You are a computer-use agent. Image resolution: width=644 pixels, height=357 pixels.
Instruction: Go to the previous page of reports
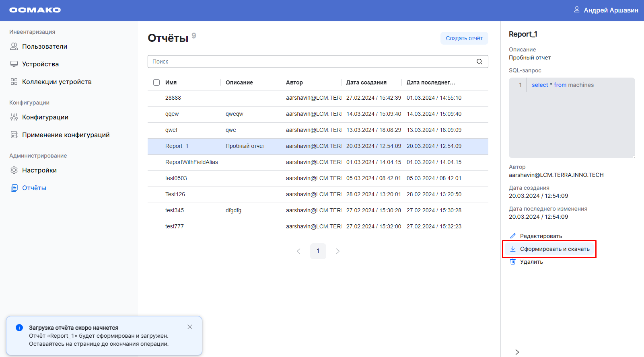(x=298, y=251)
